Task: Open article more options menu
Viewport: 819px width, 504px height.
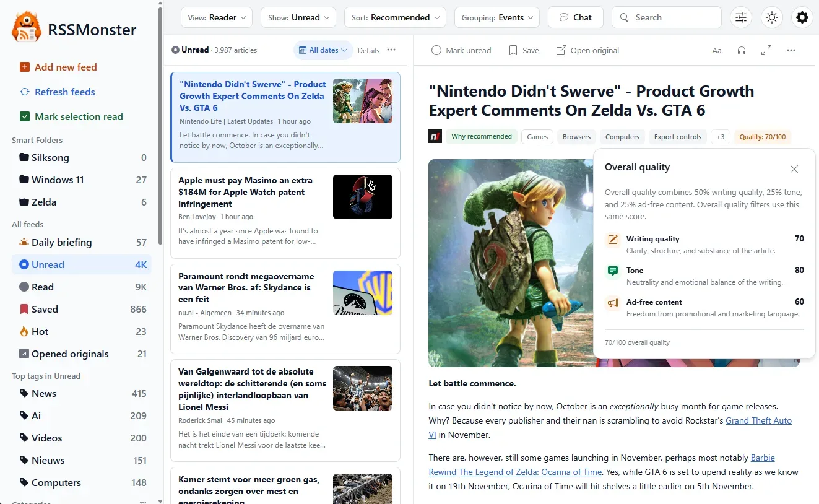Action: (x=791, y=51)
